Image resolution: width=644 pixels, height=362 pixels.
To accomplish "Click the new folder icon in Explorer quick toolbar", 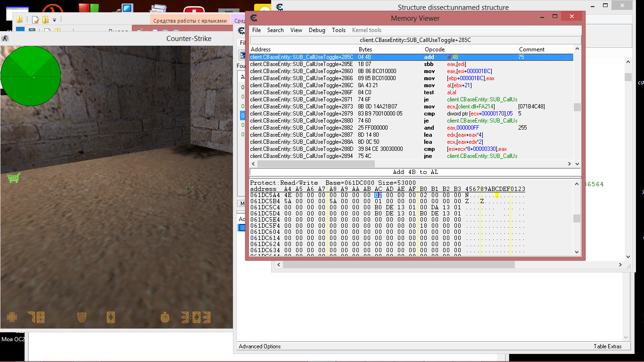I will [45, 19].
